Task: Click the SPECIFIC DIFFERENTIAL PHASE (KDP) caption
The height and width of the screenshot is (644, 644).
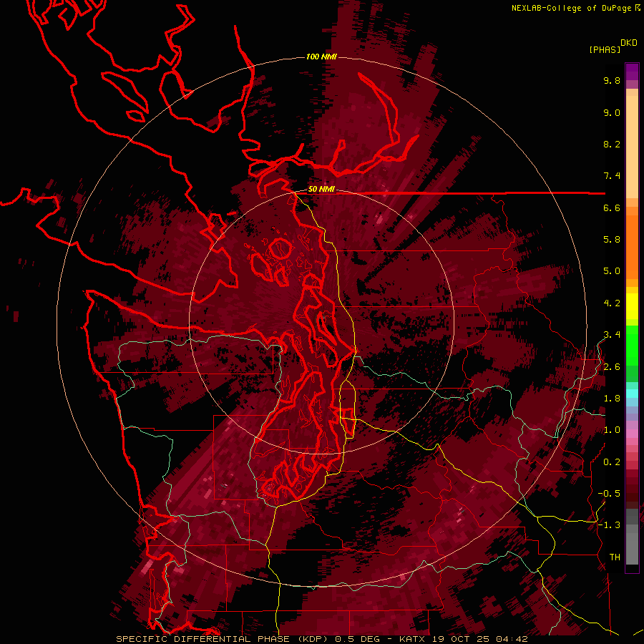Action: pyautogui.click(x=223, y=639)
